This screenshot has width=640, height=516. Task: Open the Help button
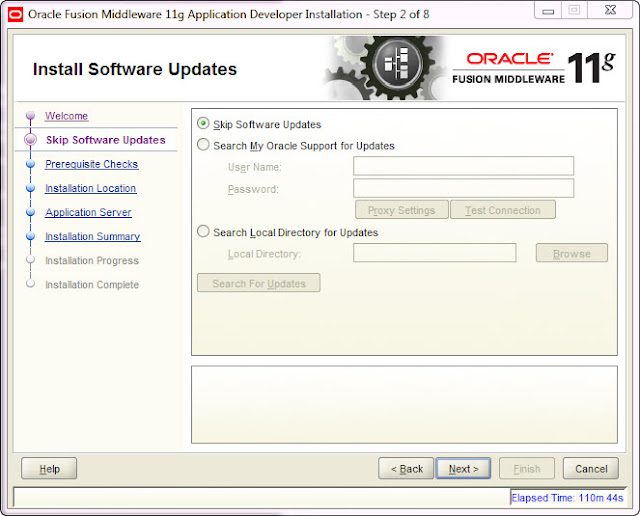point(49,469)
